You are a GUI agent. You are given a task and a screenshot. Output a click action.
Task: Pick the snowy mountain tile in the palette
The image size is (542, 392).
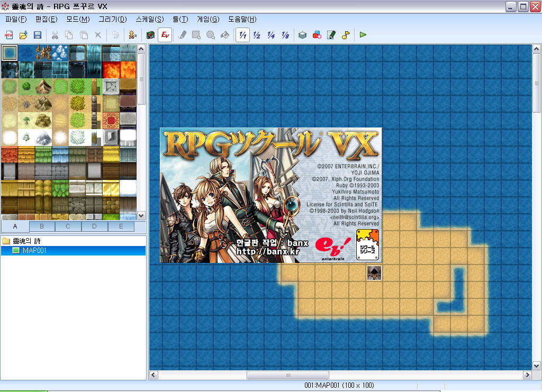click(x=43, y=138)
